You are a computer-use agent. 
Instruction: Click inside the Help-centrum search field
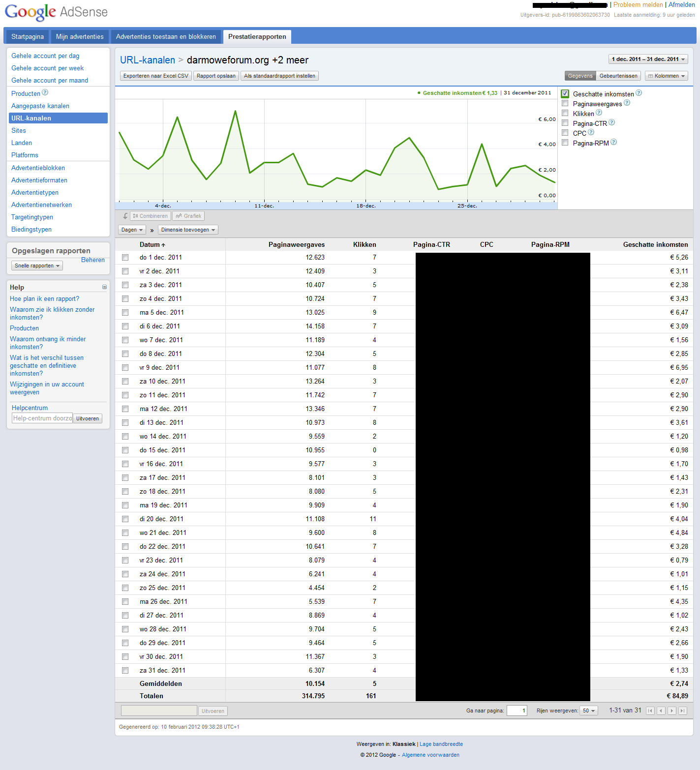(x=42, y=418)
